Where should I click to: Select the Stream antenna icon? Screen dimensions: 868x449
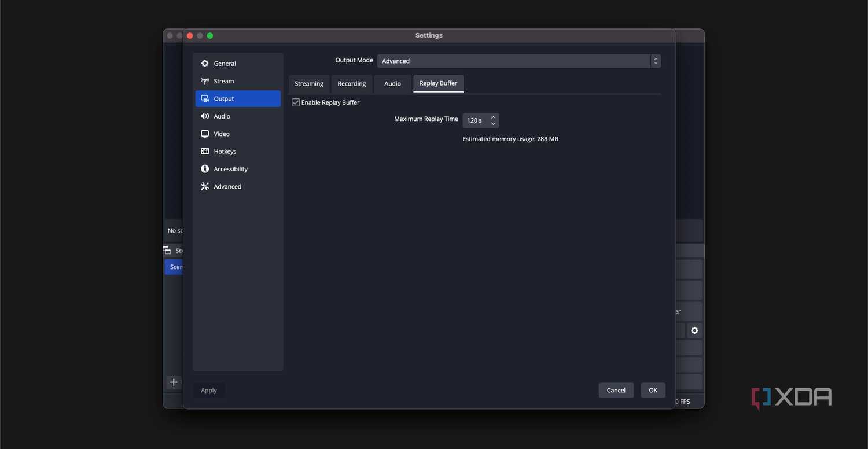click(x=205, y=81)
